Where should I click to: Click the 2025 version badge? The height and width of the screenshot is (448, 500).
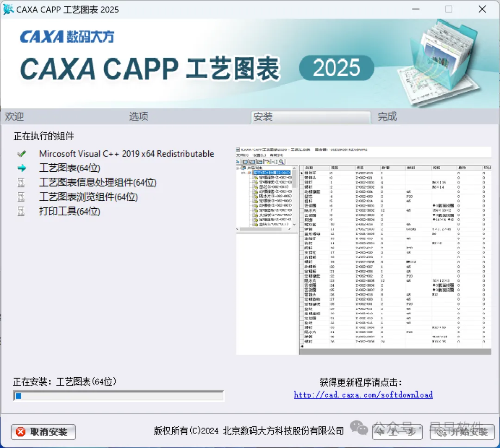(x=337, y=68)
